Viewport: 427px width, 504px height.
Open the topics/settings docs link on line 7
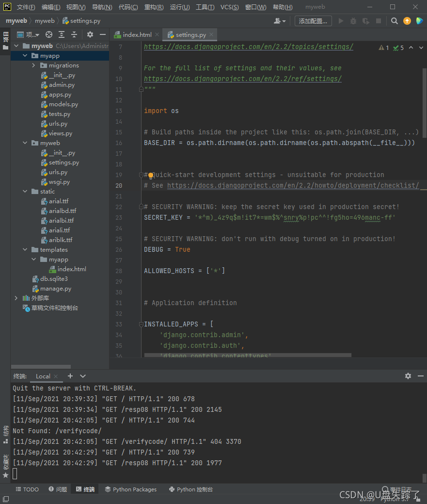point(249,47)
